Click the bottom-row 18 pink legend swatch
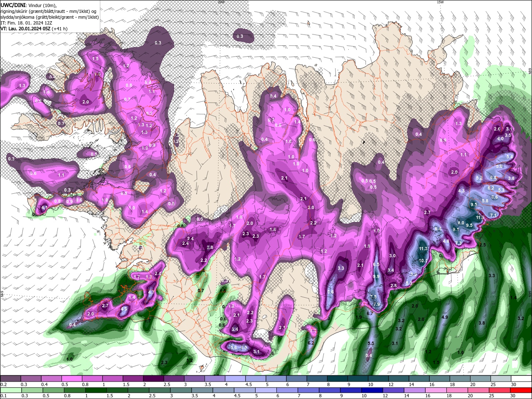This screenshot has height=399, width=532. (x=457, y=390)
